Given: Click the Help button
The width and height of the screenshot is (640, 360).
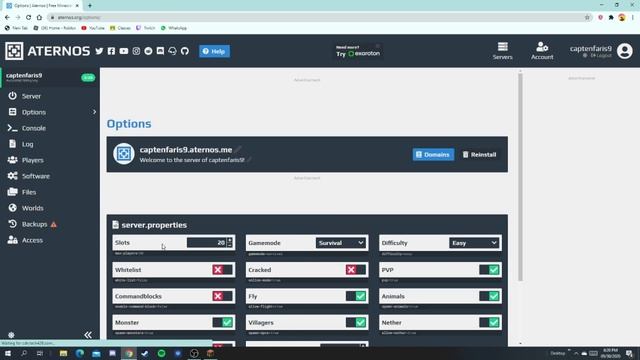Looking at the screenshot, I should (x=214, y=51).
